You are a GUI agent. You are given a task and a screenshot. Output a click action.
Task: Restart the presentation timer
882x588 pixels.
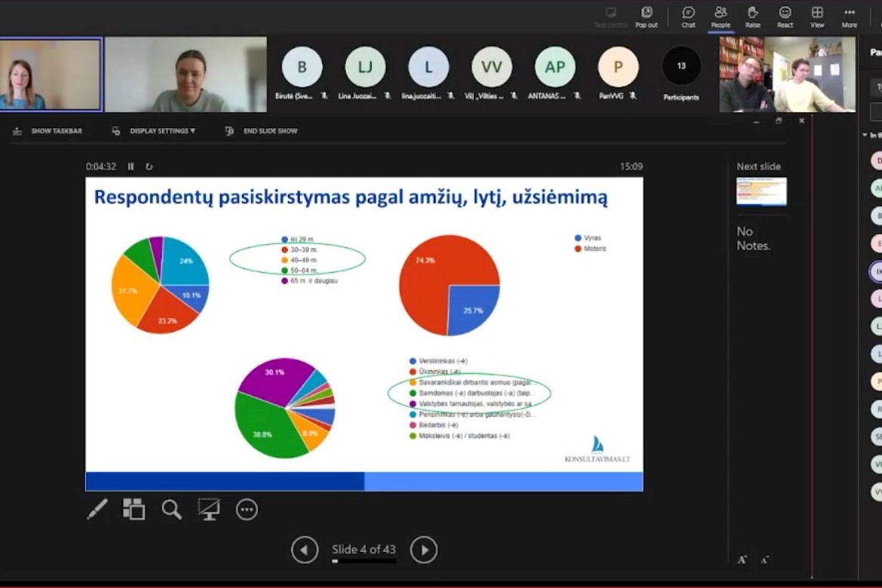tap(149, 167)
